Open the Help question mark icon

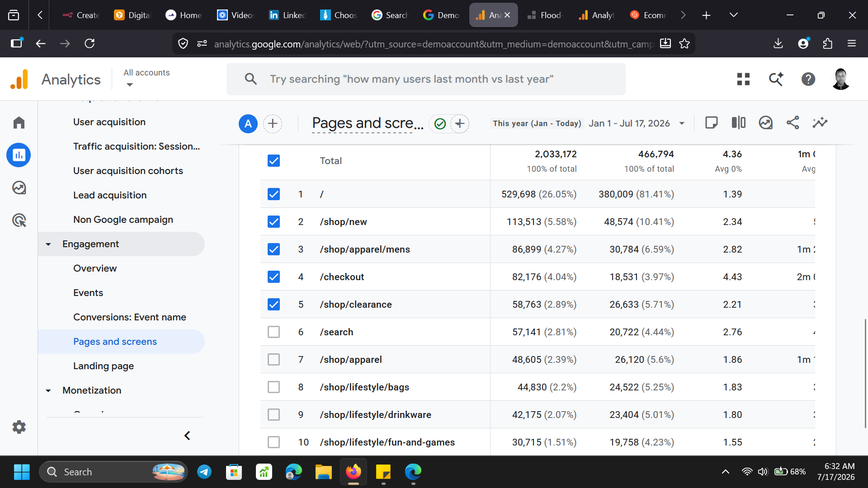[808, 79]
